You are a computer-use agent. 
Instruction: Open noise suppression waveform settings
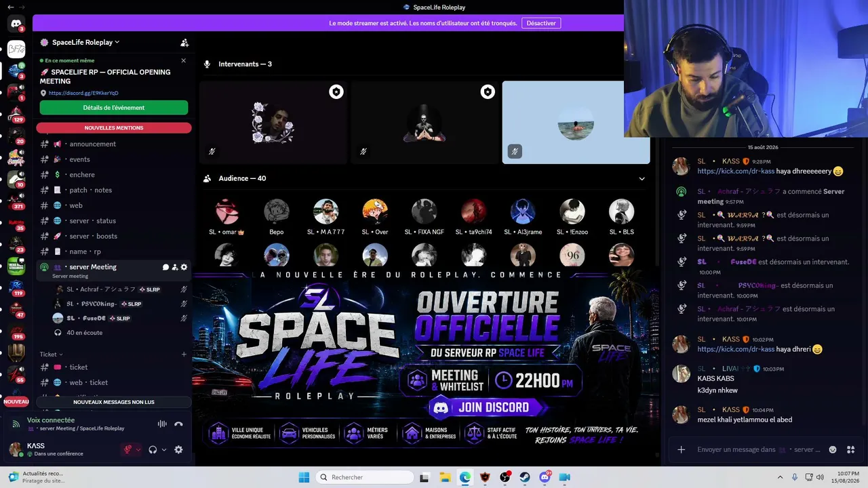[x=162, y=424]
